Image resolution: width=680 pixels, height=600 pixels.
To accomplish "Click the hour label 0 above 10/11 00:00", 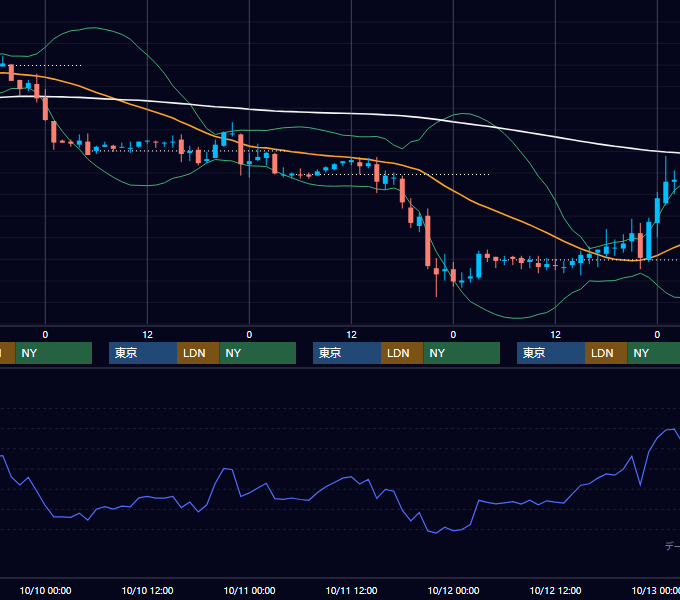I will coord(249,335).
